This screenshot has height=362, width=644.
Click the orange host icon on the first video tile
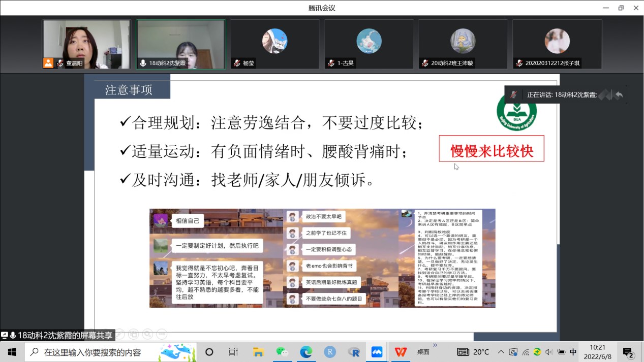coord(48,63)
